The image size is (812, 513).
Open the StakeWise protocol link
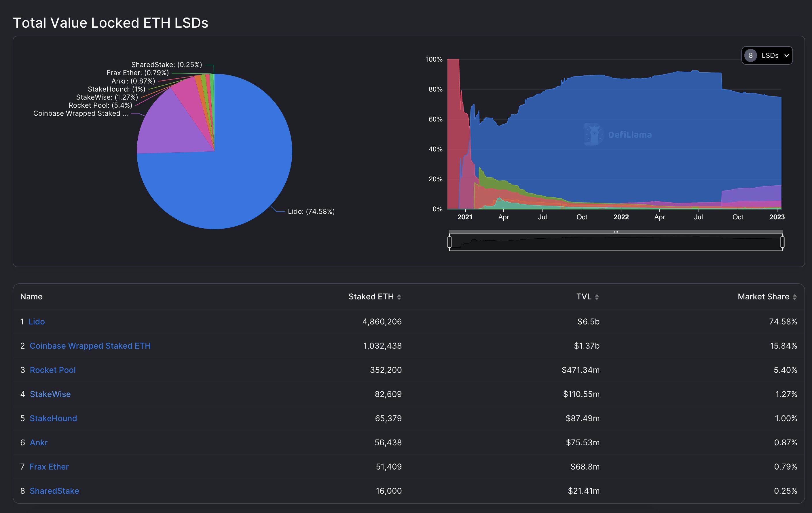(50, 394)
